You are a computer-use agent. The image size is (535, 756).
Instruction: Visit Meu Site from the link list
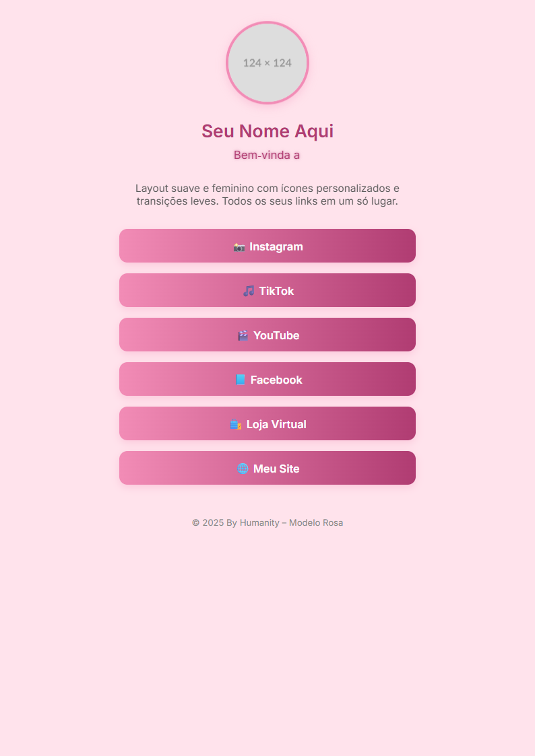click(267, 468)
